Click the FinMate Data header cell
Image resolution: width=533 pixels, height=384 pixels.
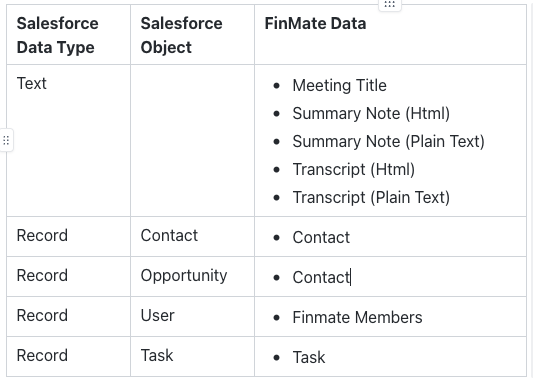390,35
